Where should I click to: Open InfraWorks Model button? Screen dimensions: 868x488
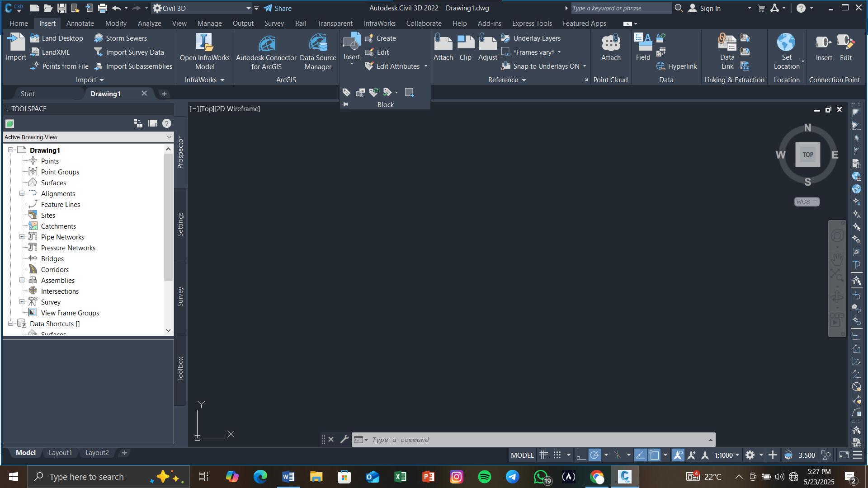[205, 51]
